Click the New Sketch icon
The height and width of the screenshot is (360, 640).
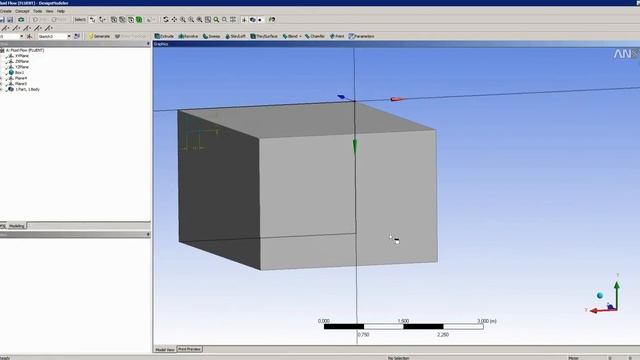click(77, 36)
